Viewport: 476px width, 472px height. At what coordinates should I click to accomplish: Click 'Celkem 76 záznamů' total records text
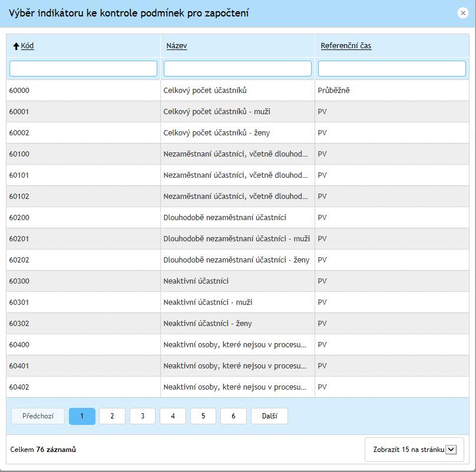(43, 450)
